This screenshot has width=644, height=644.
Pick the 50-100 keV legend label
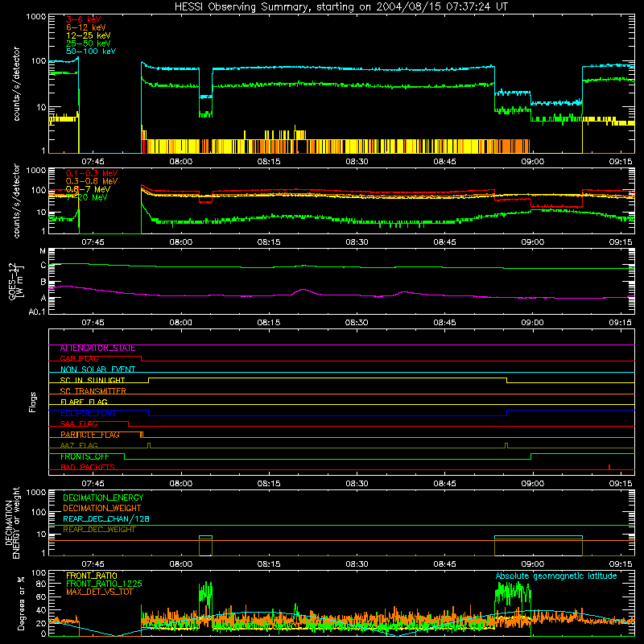tap(91, 52)
